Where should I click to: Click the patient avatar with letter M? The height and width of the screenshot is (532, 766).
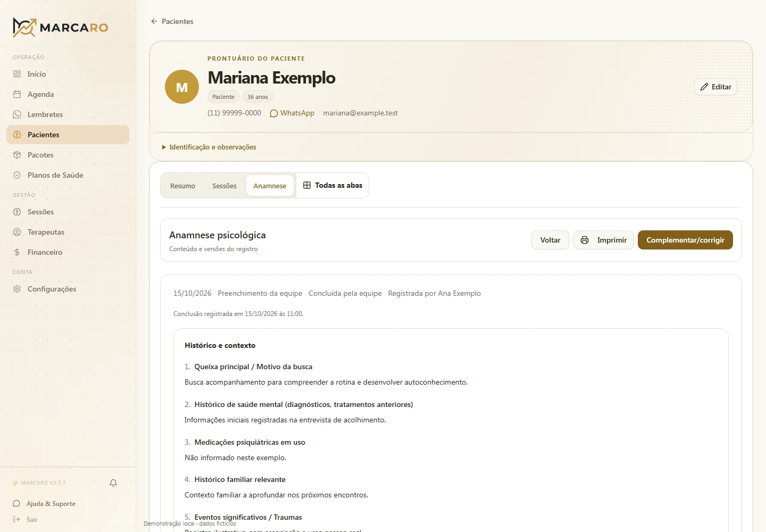(182, 87)
